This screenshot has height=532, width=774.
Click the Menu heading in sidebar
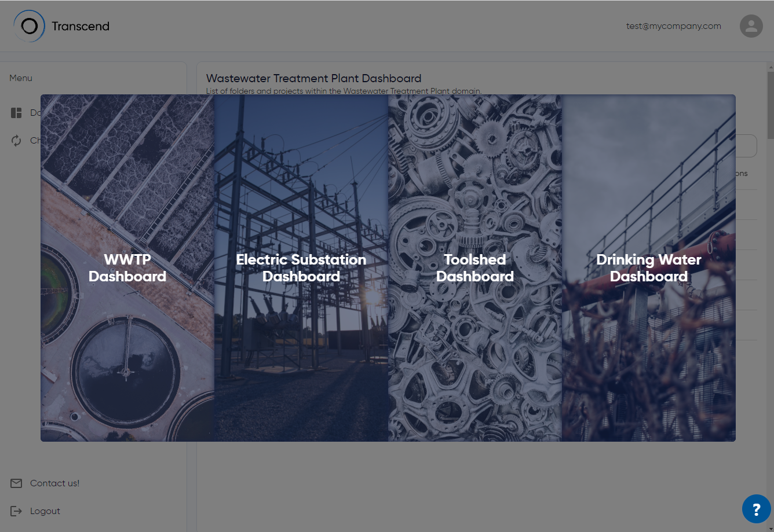coord(21,78)
